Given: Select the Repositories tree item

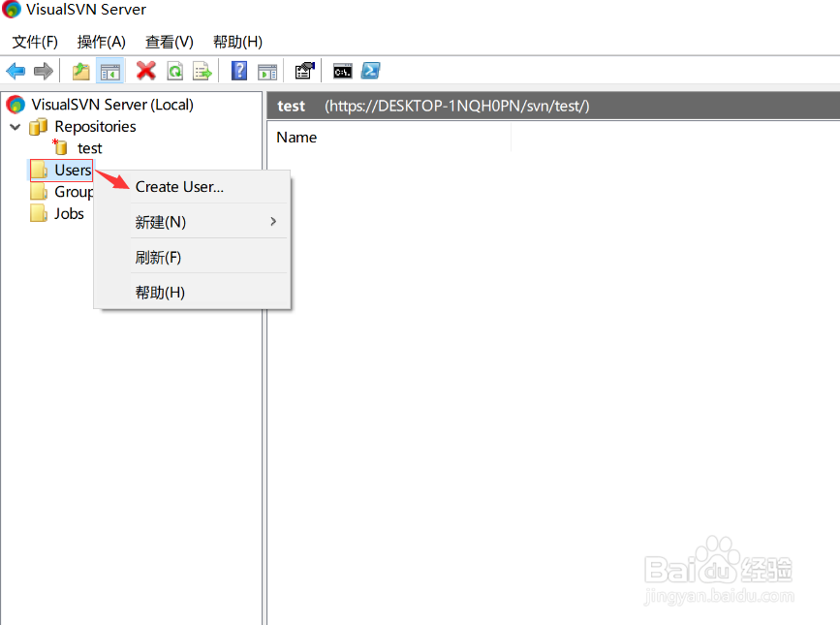Looking at the screenshot, I should (95, 126).
